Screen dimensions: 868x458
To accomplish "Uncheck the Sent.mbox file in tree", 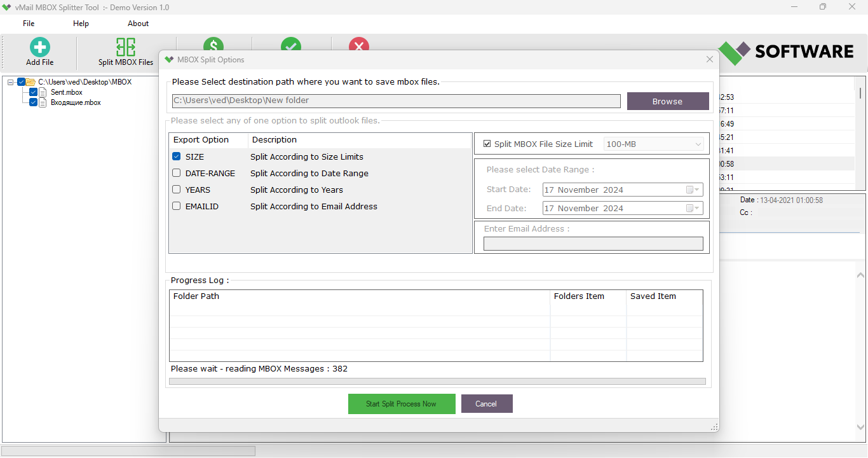I will coord(34,92).
